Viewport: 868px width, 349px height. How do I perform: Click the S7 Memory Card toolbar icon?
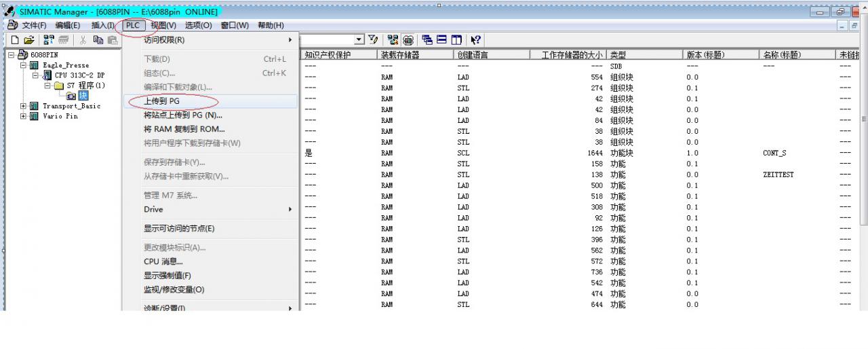63,40
